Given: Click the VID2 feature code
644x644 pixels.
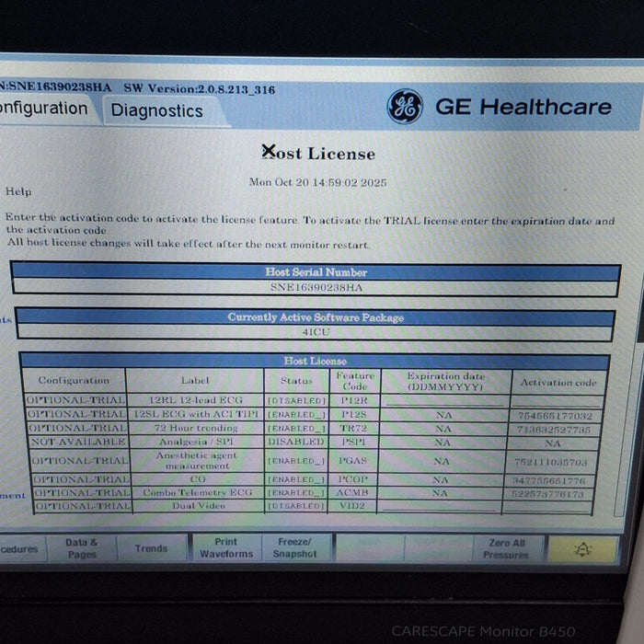Looking at the screenshot, I should point(352,506).
